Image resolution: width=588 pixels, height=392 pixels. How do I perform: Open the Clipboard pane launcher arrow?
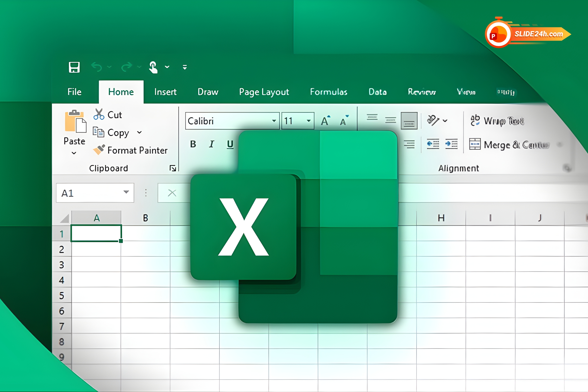click(x=173, y=168)
